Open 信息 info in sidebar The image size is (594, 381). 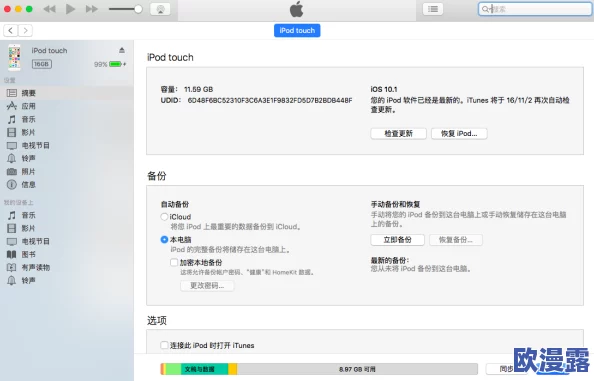(x=67, y=184)
